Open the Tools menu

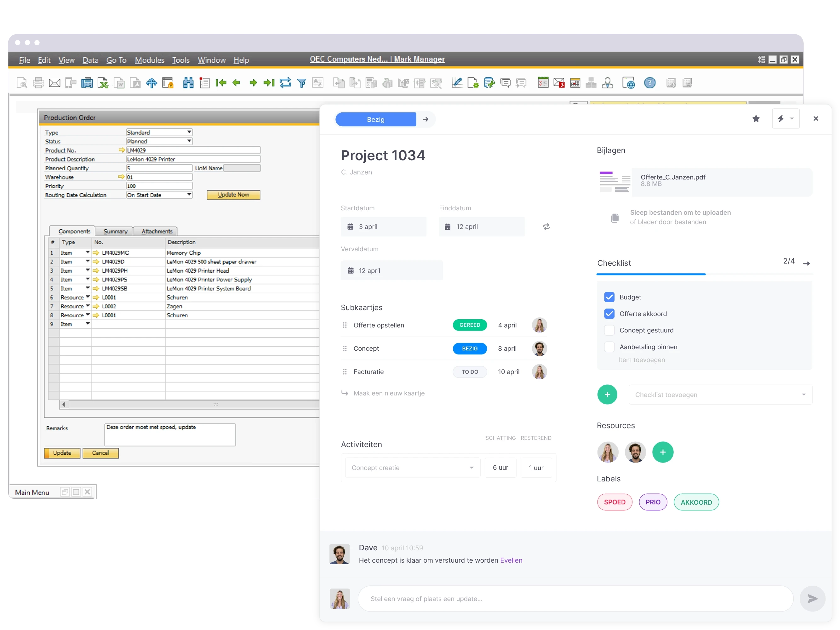(x=180, y=60)
